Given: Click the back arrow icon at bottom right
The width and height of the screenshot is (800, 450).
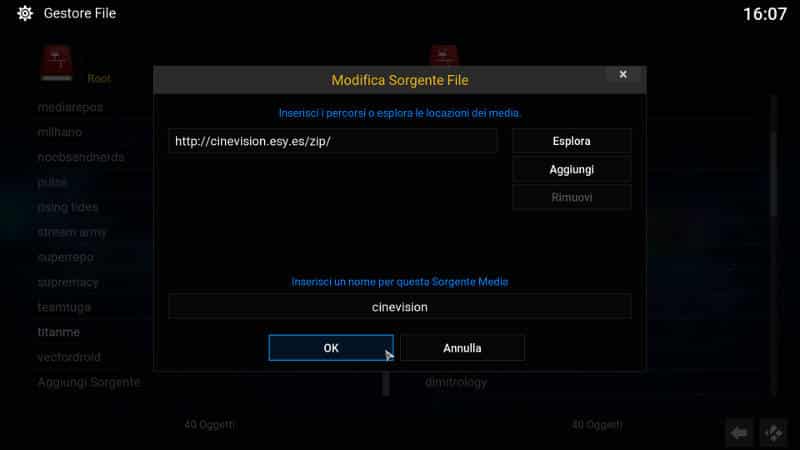Looking at the screenshot, I should pyautogui.click(x=739, y=433).
